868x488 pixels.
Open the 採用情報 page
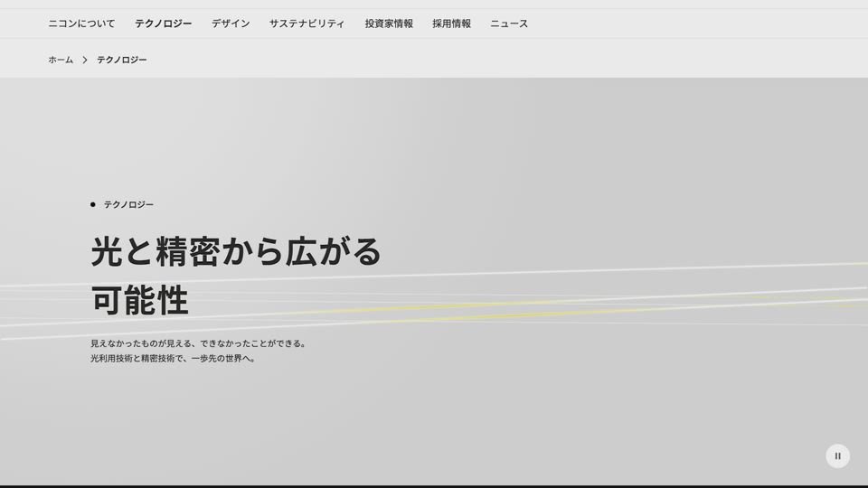tap(451, 23)
